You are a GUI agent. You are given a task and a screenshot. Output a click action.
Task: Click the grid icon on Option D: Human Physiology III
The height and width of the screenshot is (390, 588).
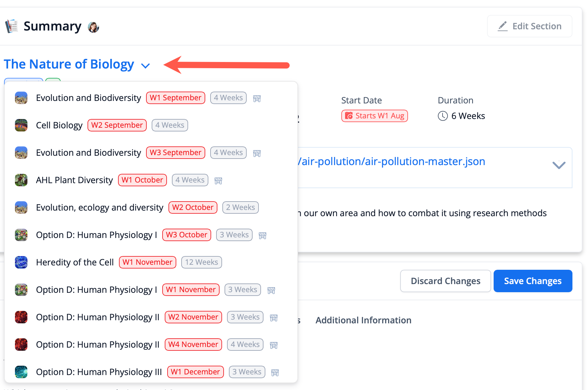click(275, 372)
